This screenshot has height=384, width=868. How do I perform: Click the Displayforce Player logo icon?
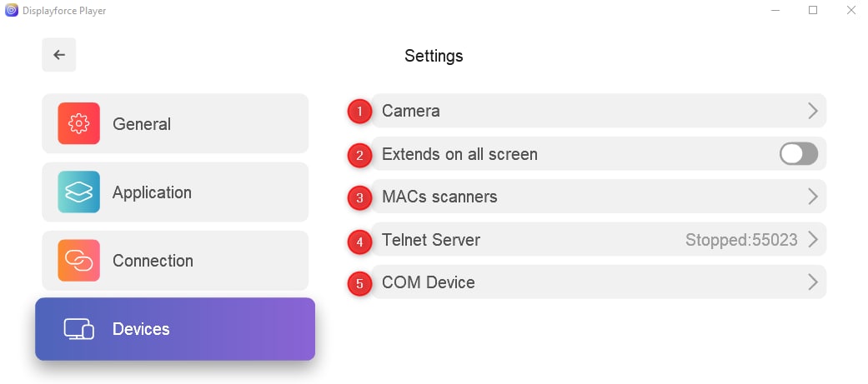[x=11, y=10]
